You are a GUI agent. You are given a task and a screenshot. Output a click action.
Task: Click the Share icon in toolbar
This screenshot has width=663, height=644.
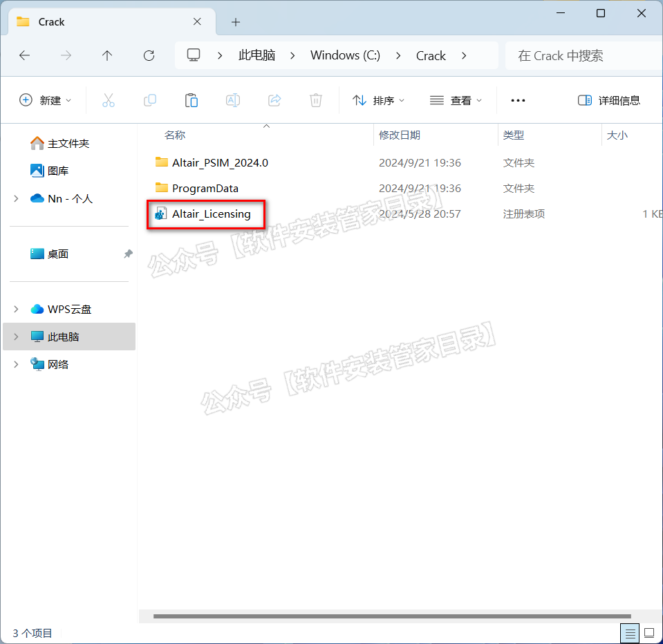point(274,101)
